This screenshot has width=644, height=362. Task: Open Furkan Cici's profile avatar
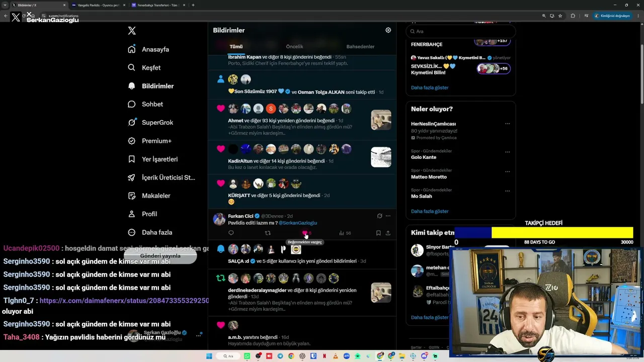[219, 219]
